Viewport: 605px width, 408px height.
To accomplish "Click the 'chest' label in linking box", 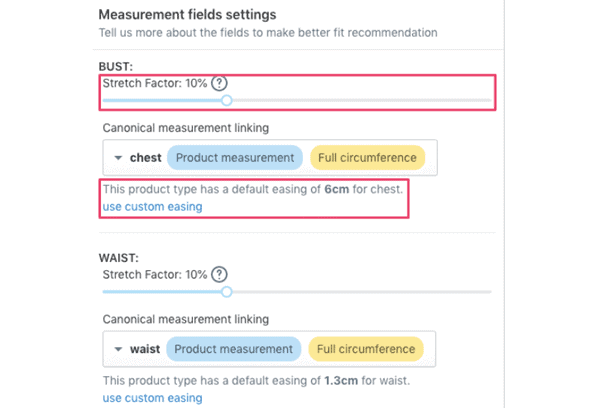I will 145,158.
